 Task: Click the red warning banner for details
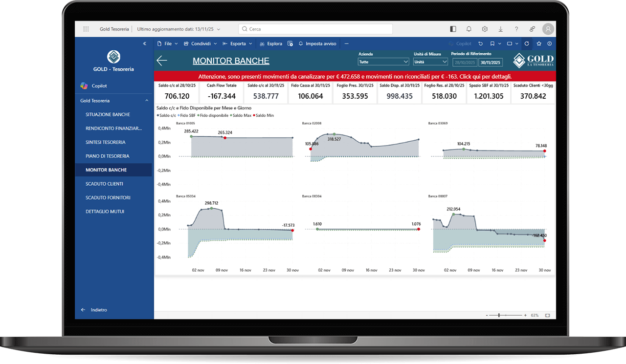[355, 77]
